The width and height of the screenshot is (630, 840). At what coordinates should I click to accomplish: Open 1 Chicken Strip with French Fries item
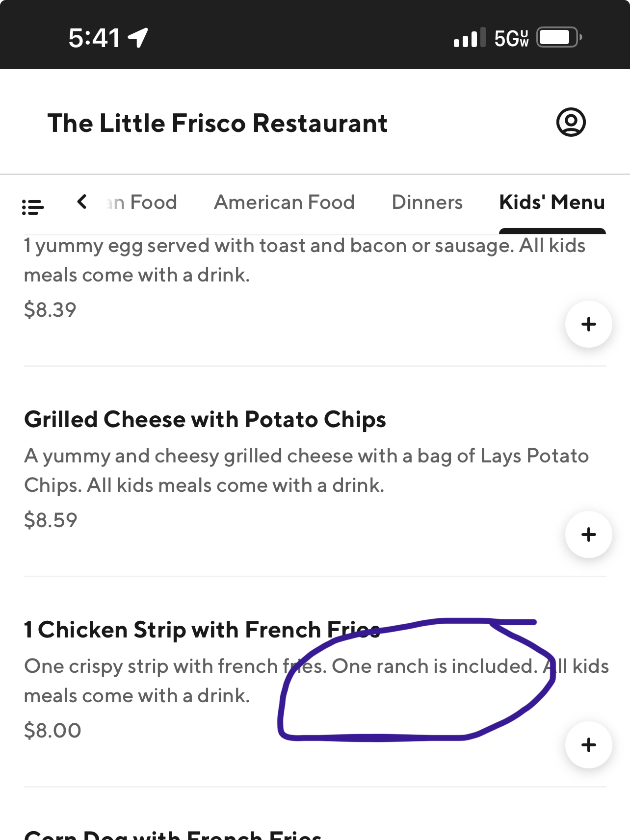(202, 630)
